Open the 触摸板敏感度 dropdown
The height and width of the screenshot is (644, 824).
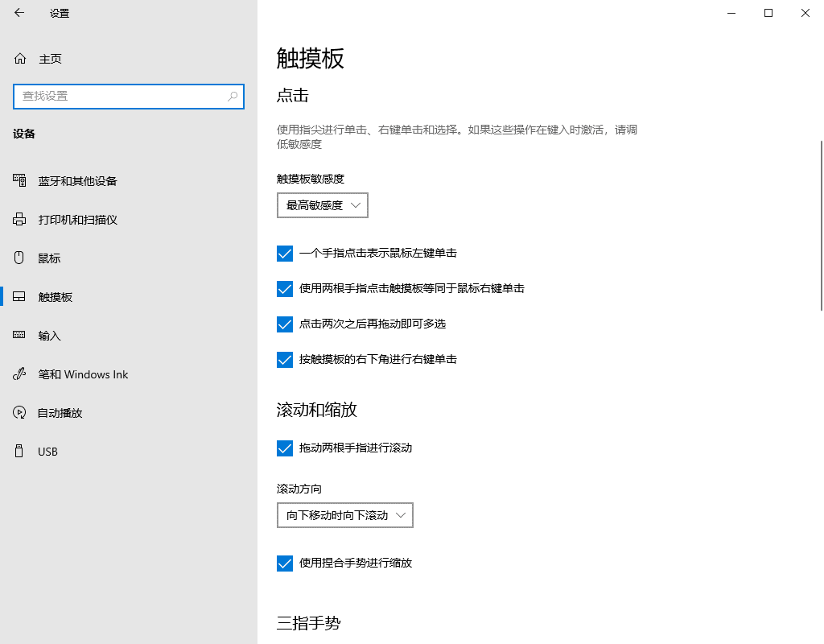pos(323,205)
